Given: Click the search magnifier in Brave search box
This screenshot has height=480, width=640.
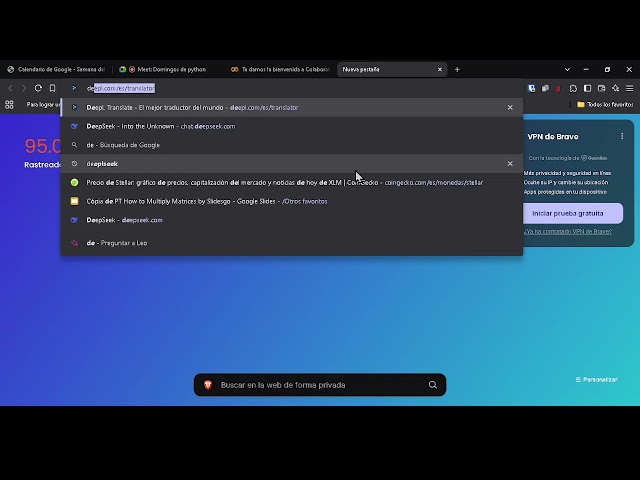Looking at the screenshot, I should point(433,385).
